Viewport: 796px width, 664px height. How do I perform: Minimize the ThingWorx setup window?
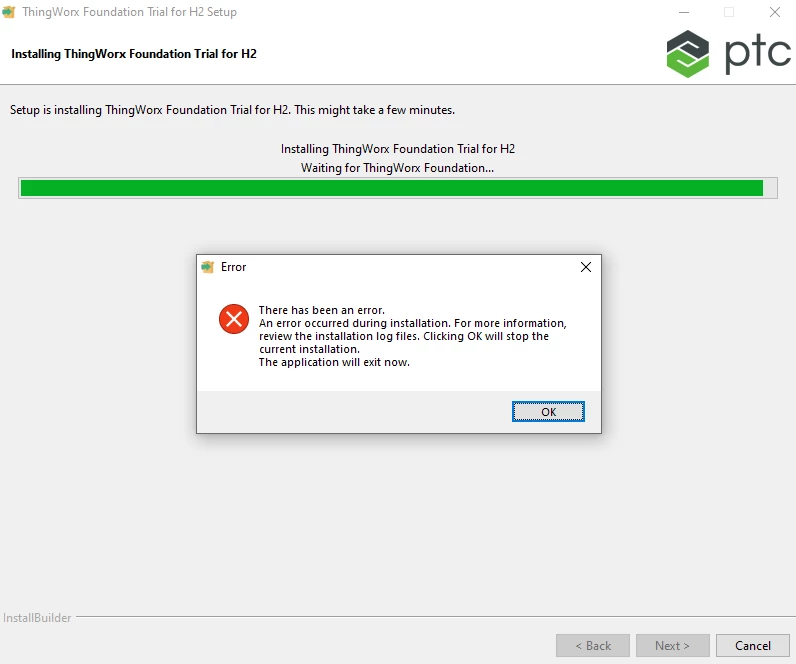point(684,12)
